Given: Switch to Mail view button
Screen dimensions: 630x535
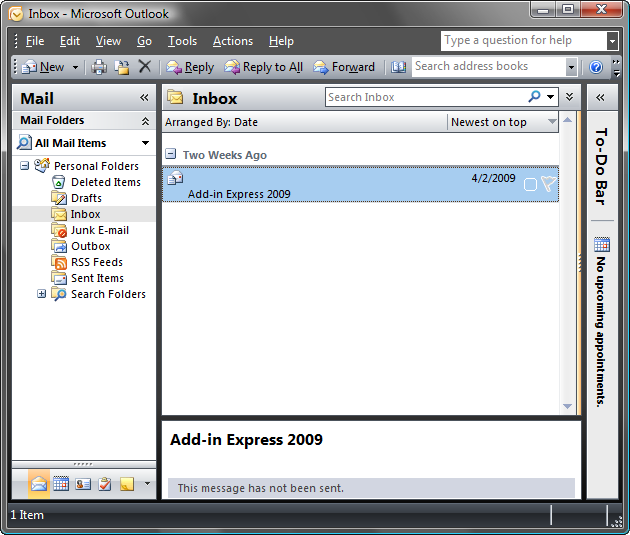Looking at the screenshot, I should [39, 484].
